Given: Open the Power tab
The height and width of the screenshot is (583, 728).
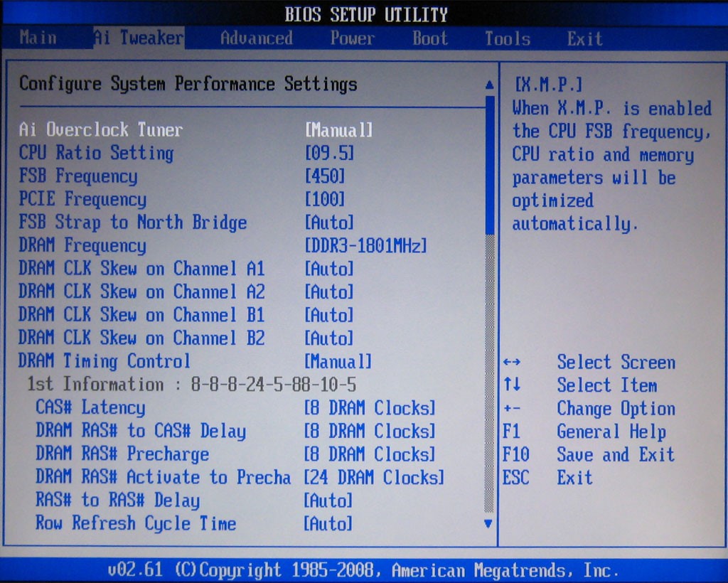Looking at the screenshot, I should [x=353, y=38].
